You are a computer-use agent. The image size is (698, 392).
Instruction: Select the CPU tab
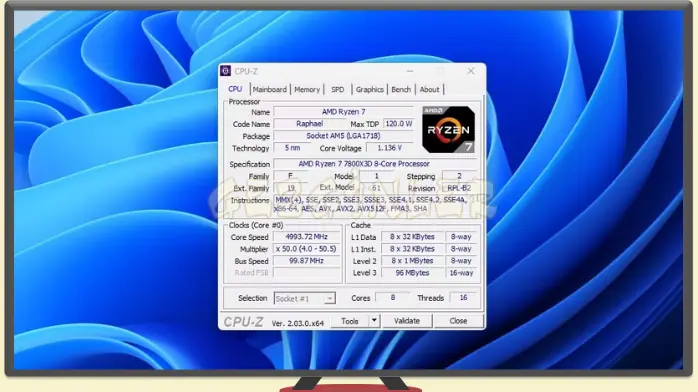[235, 89]
